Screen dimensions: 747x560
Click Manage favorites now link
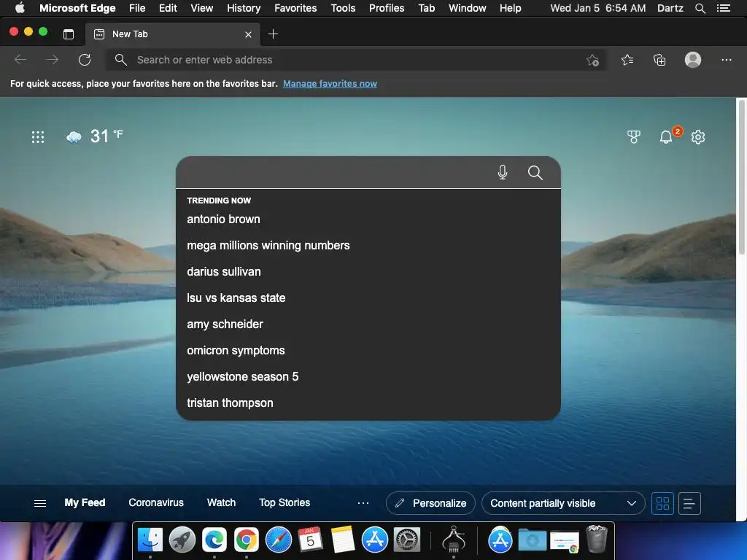click(330, 84)
